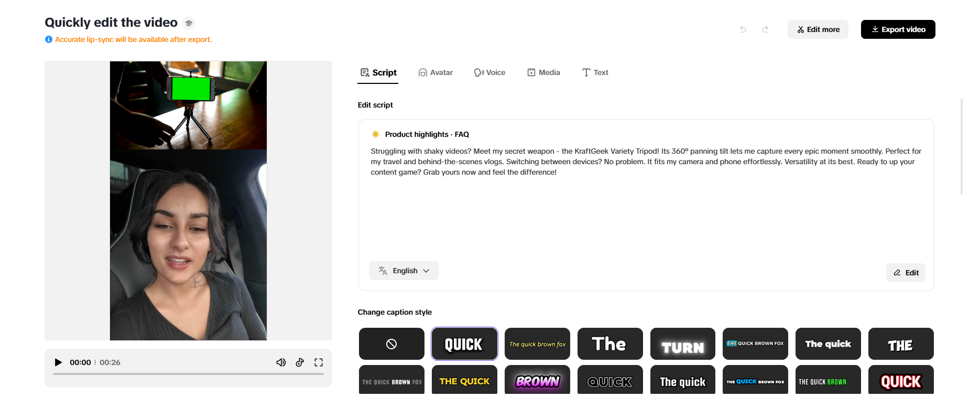Image resolution: width=980 pixels, height=397 pixels.
Task: Play the video preview
Action: point(58,362)
